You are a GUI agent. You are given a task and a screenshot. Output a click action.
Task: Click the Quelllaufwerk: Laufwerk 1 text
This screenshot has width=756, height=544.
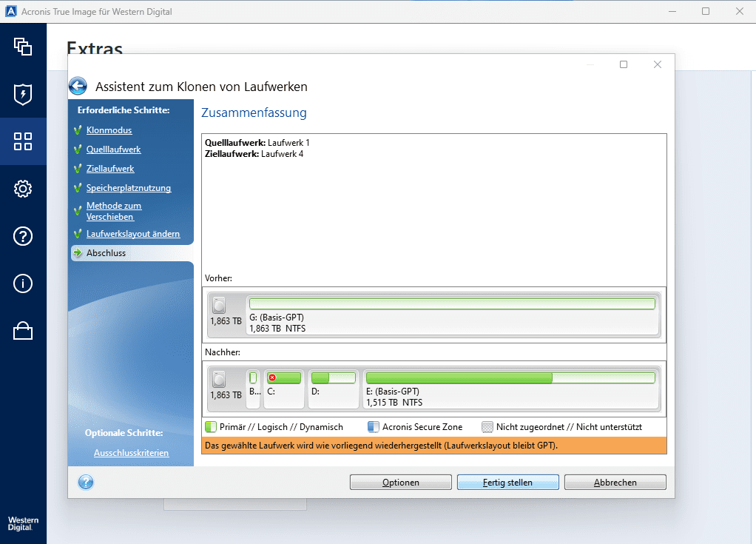pos(257,143)
